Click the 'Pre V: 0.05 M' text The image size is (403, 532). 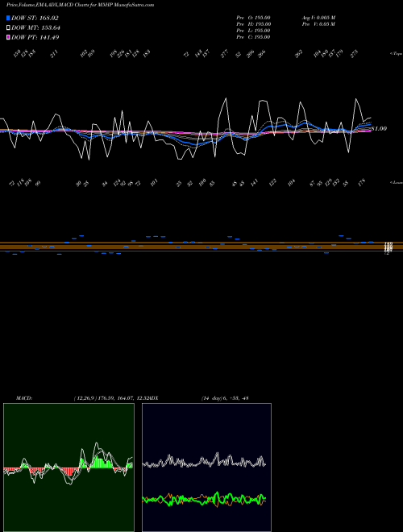(x=319, y=24)
